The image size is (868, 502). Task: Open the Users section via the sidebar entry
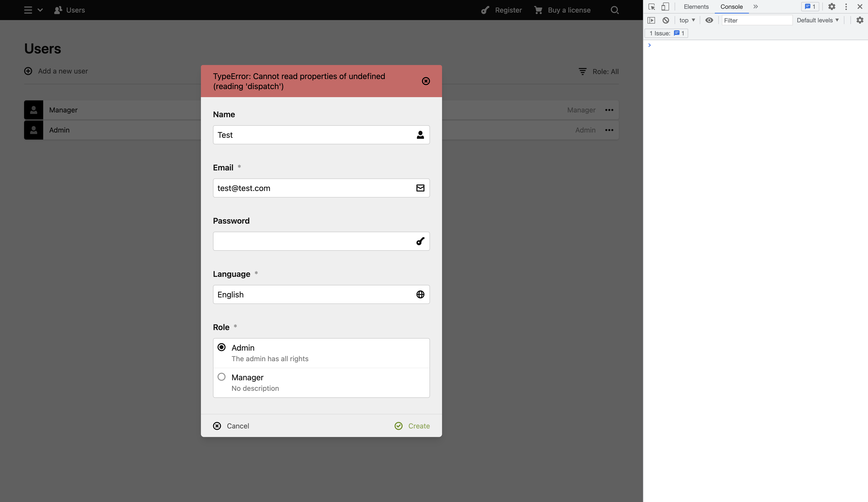(69, 10)
